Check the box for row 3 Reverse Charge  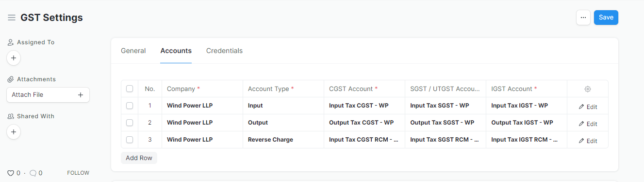(x=130, y=140)
